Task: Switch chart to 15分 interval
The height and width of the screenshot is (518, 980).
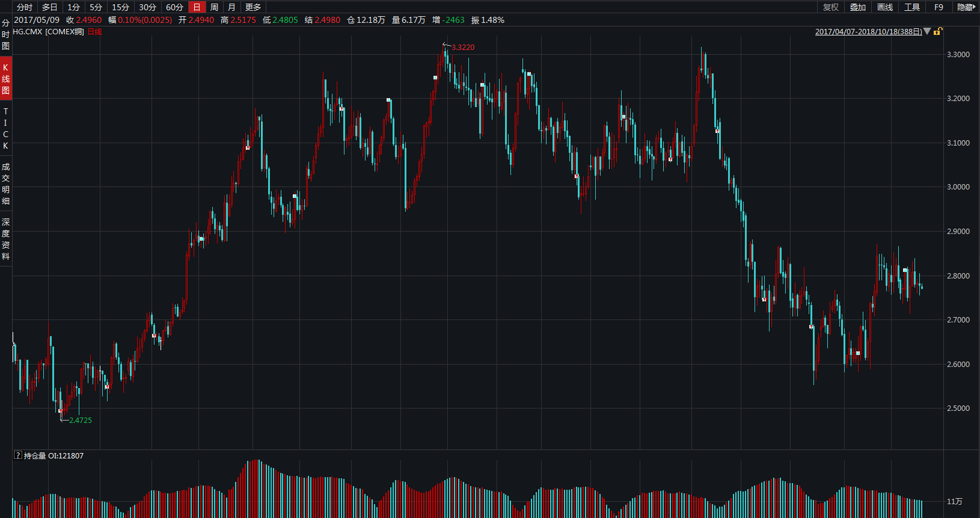Action: tap(120, 7)
